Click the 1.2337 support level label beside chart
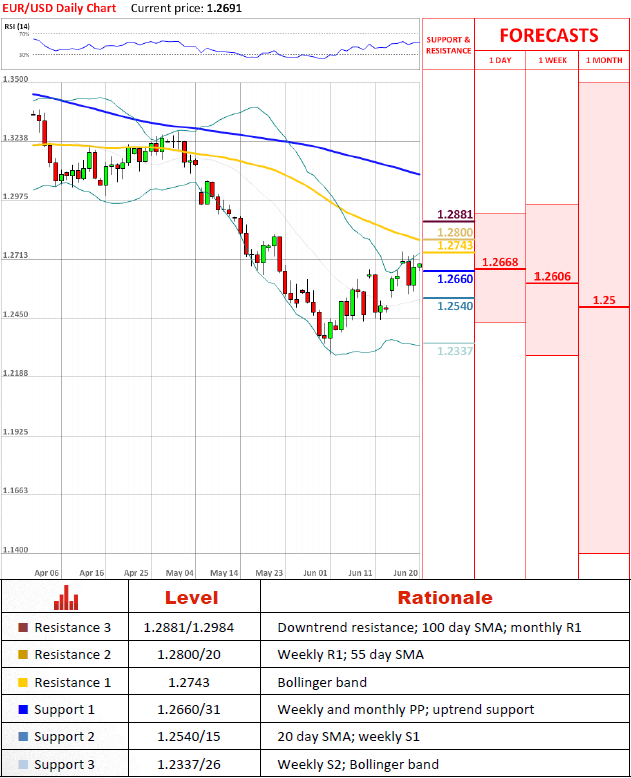The width and height of the screenshot is (631, 778). [x=455, y=351]
